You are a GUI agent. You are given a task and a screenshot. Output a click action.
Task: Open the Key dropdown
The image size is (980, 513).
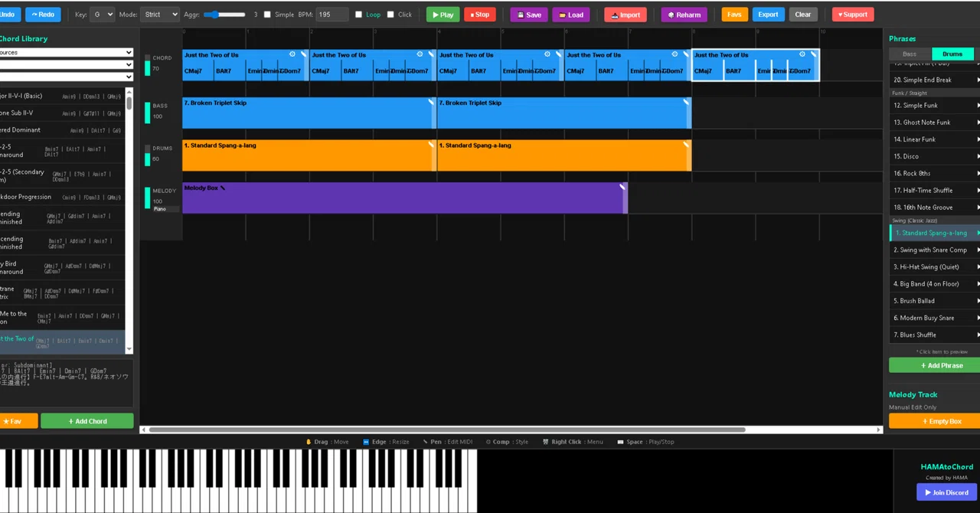pos(102,15)
